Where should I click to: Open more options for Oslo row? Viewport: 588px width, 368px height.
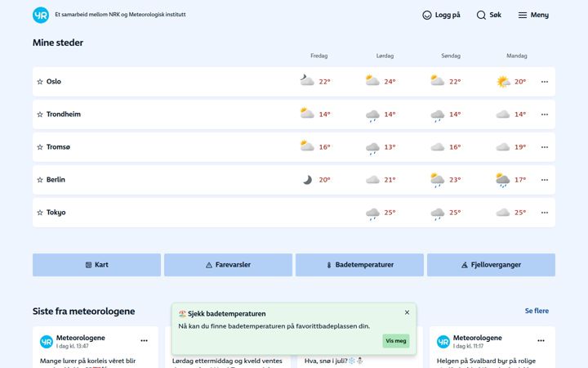coord(545,82)
